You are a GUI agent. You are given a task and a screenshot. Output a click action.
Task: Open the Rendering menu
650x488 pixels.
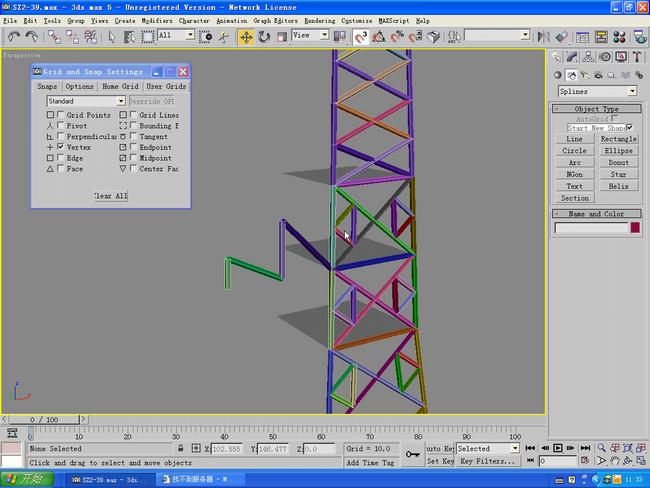pos(320,21)
